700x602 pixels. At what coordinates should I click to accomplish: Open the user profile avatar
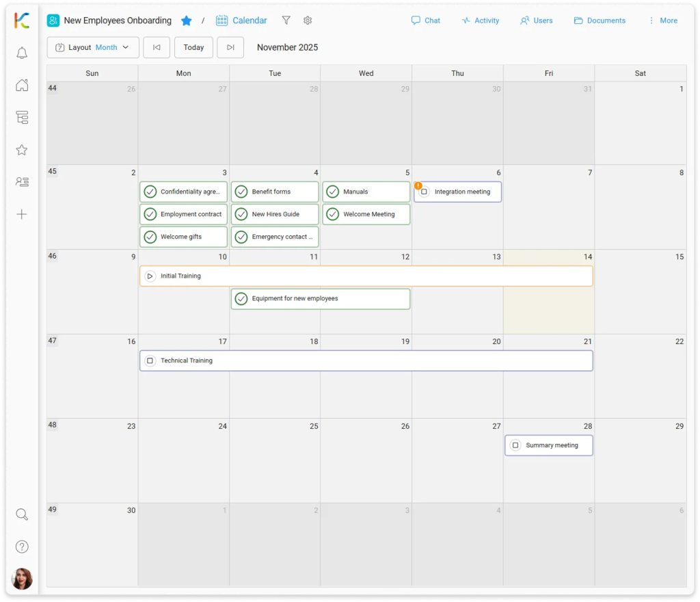pyautogui.click(x=22, y=579)
